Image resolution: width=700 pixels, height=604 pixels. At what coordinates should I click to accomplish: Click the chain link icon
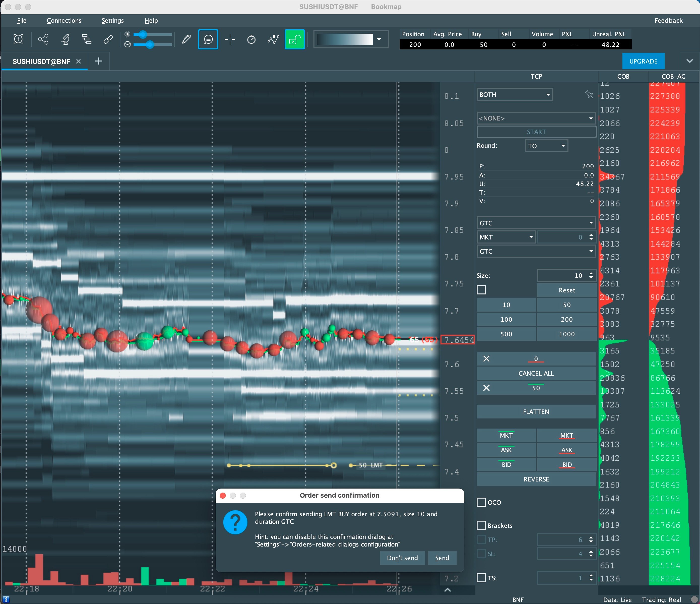click(x=108, y=39)
